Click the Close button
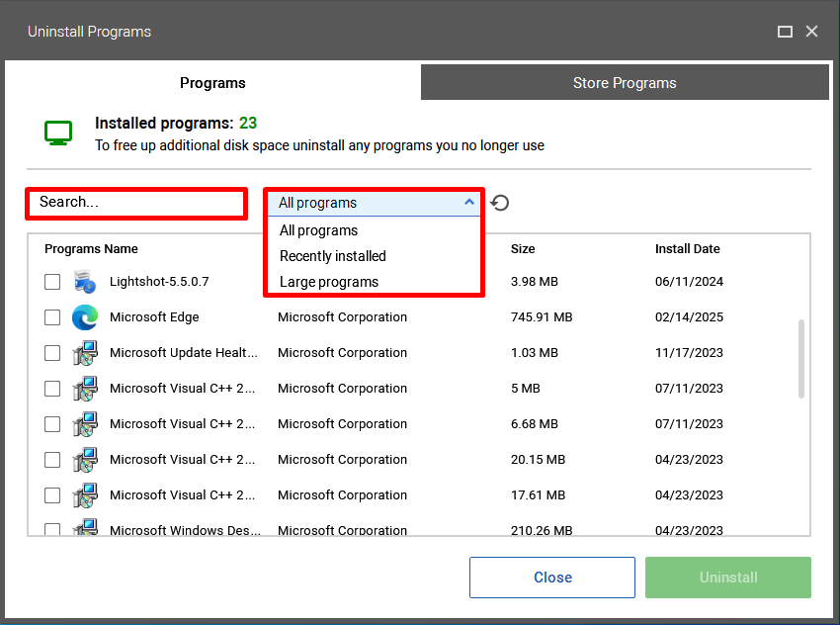840x625 pixels. pos(552,578)
